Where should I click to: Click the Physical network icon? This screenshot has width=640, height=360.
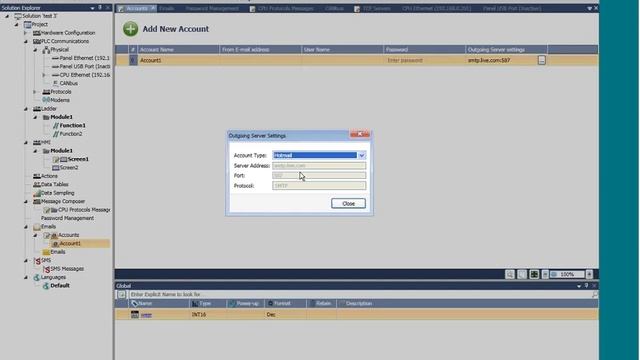point(46,50)
